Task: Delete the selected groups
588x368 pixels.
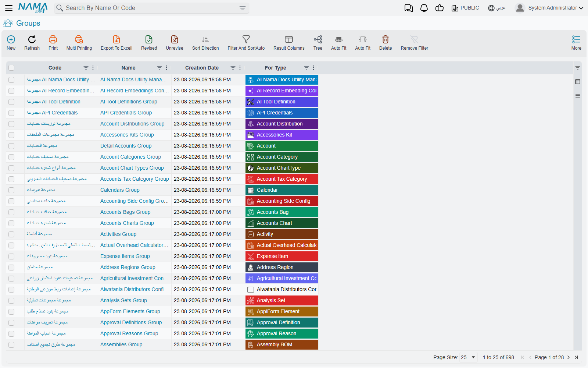Action: [x=386, y=43]
